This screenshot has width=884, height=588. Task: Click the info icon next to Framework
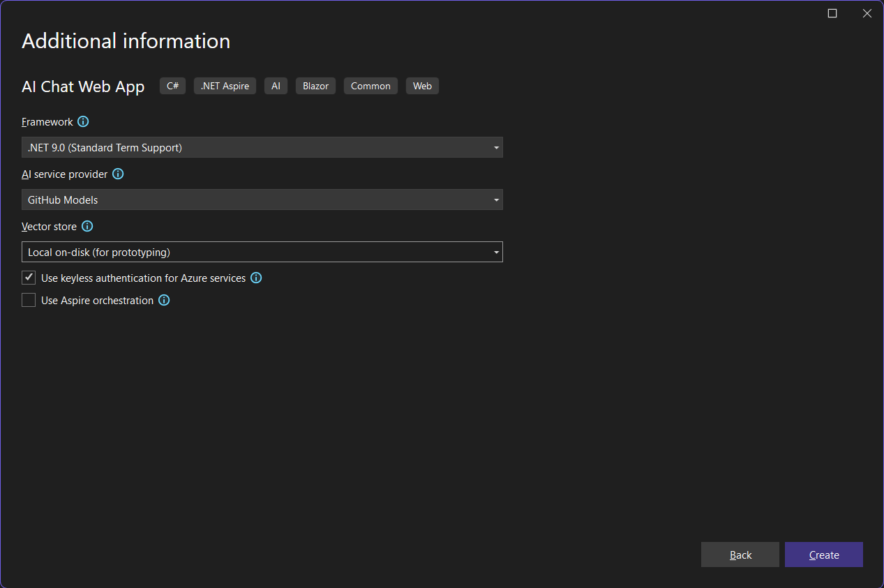pos(83,121)
